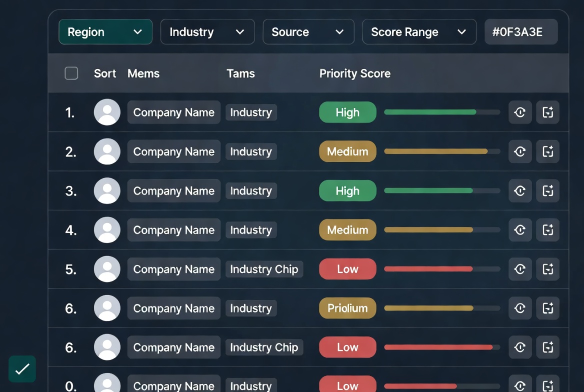Click the Priority Score column header
This screenshot has width=584, height=392.
(x=355, y=73)
